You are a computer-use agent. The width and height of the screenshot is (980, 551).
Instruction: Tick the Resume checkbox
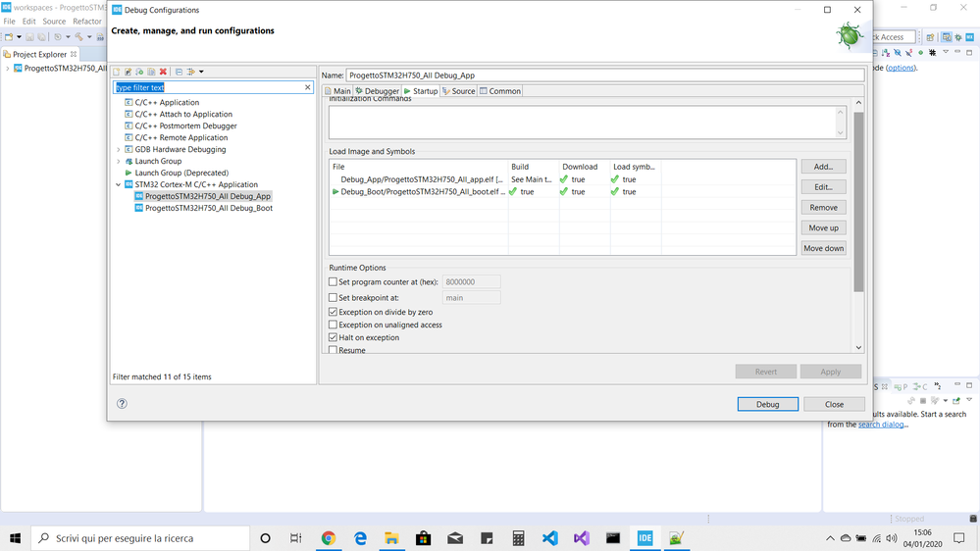[x=334, y=350]
